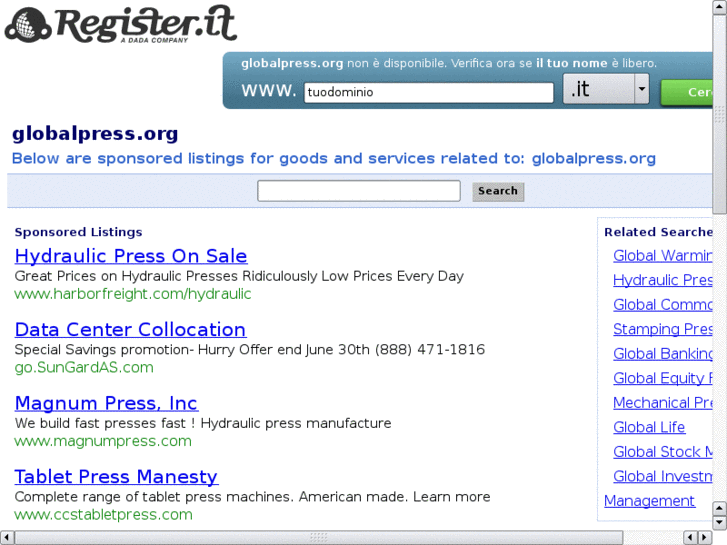The image size is (727, 545).
Task: Open www.harborfreight.com/hydraulic link
Action: click(133, 294)
